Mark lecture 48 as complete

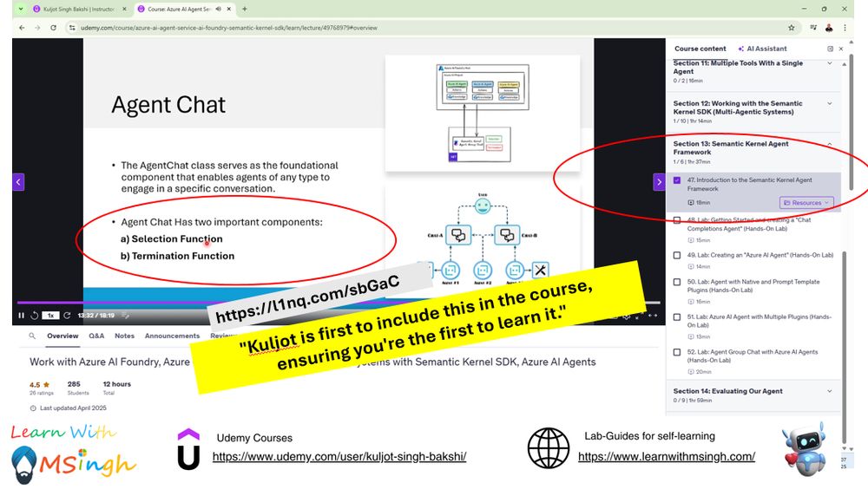676,220
